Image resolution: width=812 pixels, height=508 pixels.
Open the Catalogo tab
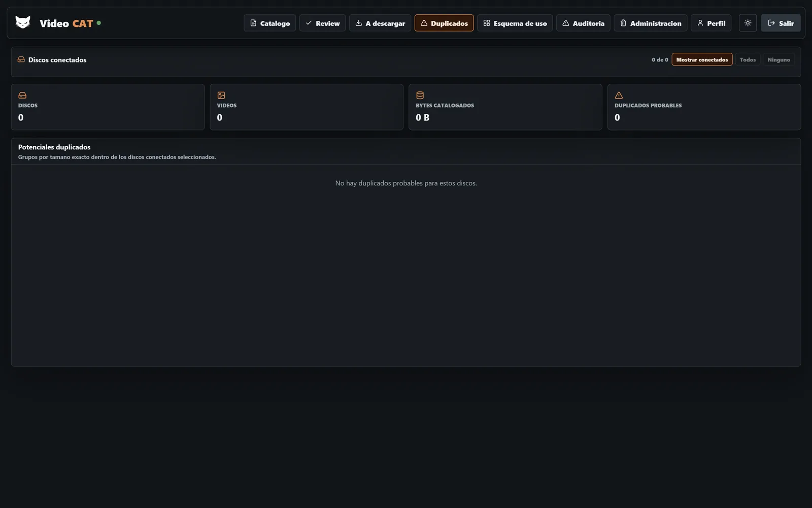click(x=269, y=23)
